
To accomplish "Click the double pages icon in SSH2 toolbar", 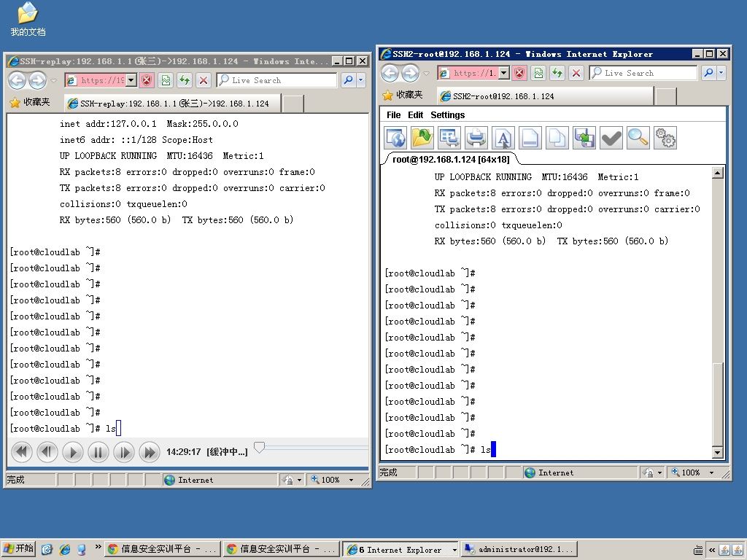I will tap(557, 138).
